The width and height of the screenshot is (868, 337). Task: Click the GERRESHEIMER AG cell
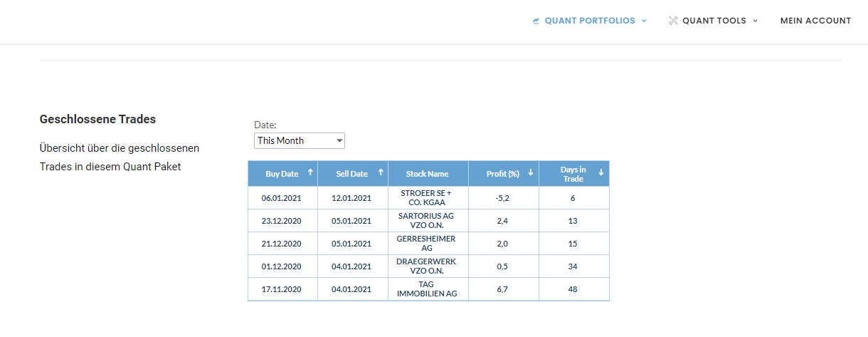point(428,244)
